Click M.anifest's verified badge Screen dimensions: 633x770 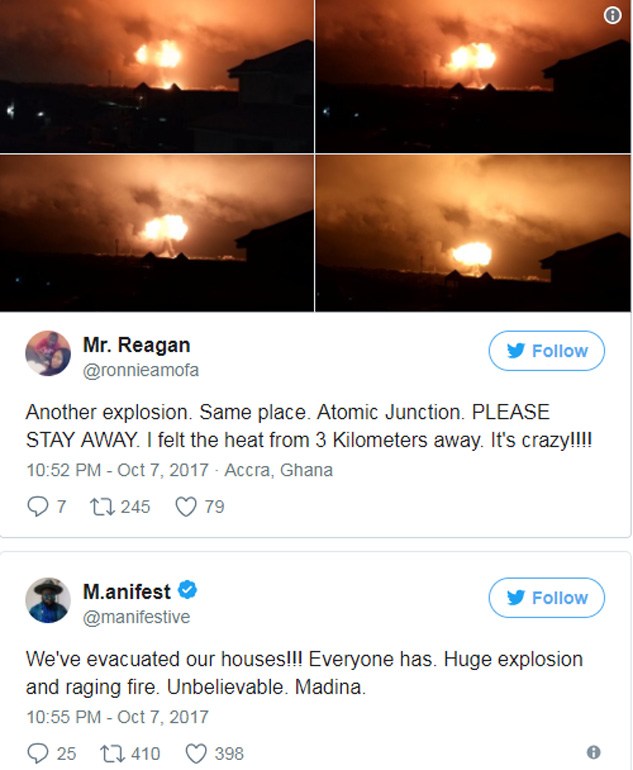[x=187, y=590]
